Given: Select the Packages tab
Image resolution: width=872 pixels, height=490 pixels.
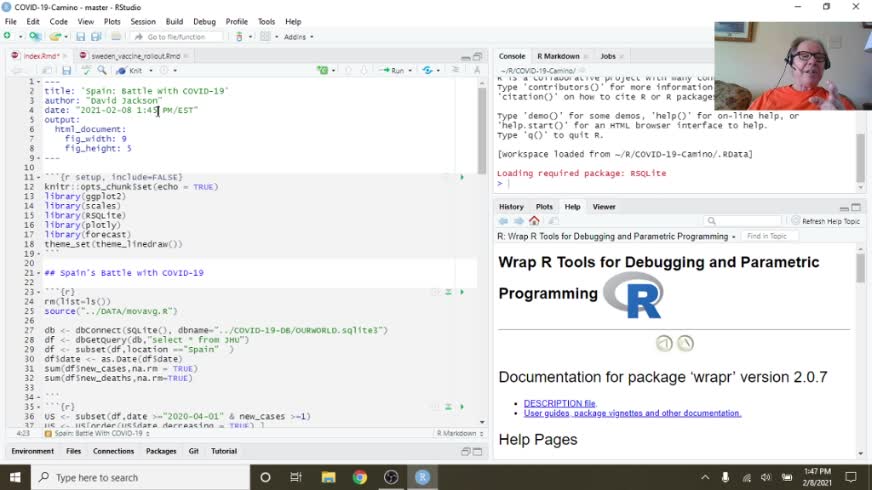Looking at the screenshot, I should tap(161, 451).
